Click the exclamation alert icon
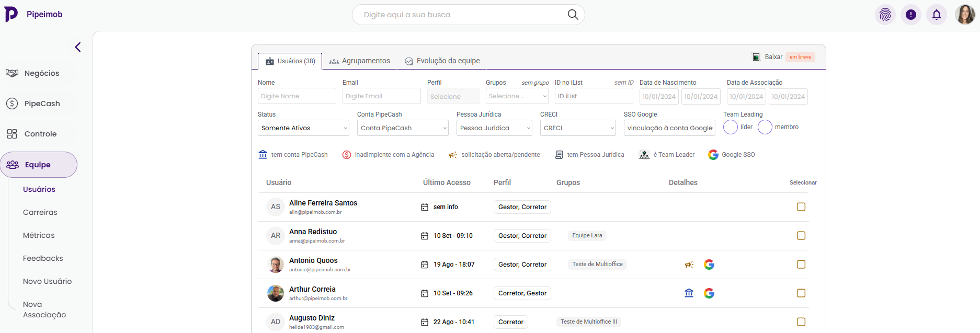This screenshot has height=333, width=980. click(x=910, y=15)
